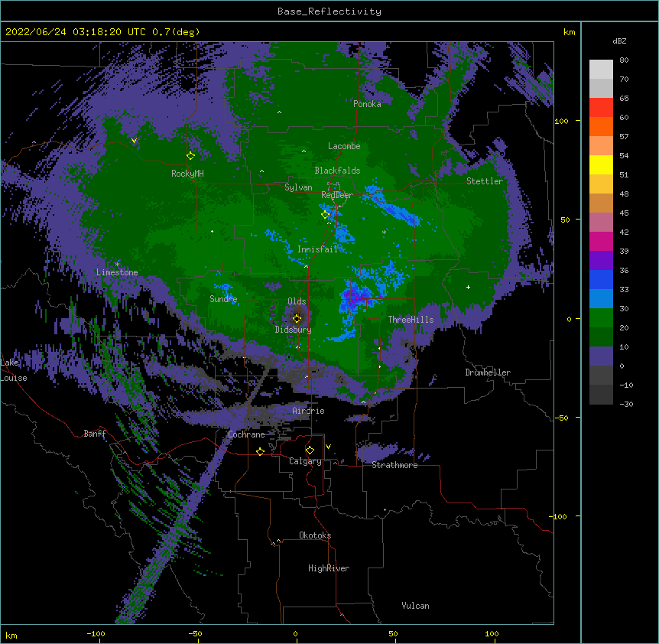Screen dimensions: 659x644
Task: Click the Limestone map label
Action: [x=117, y=272]
